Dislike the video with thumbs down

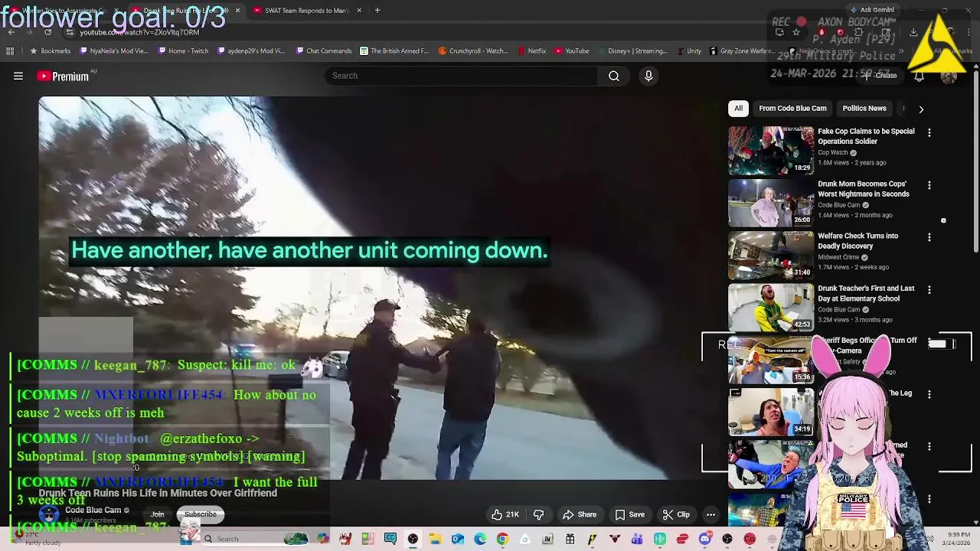[538, 514]
